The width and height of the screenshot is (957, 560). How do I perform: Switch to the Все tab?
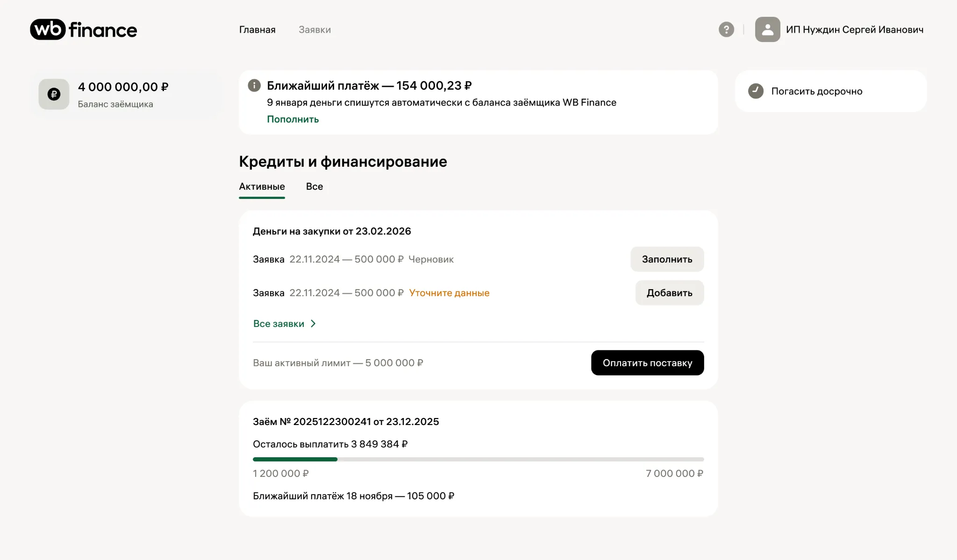point(314,187)
